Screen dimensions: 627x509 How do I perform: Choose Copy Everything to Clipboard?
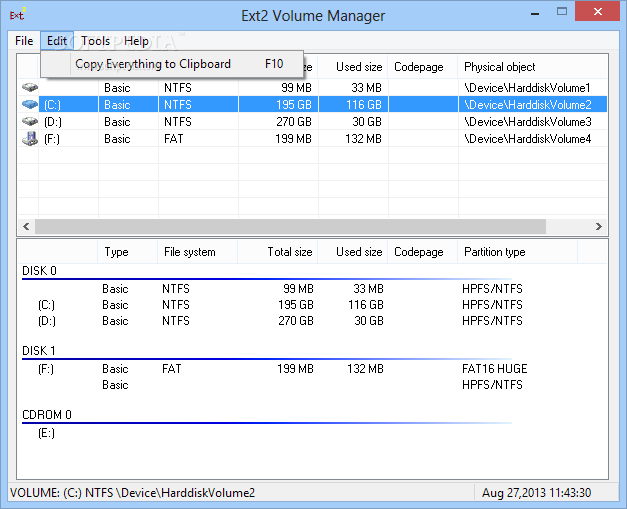point(172,64)
